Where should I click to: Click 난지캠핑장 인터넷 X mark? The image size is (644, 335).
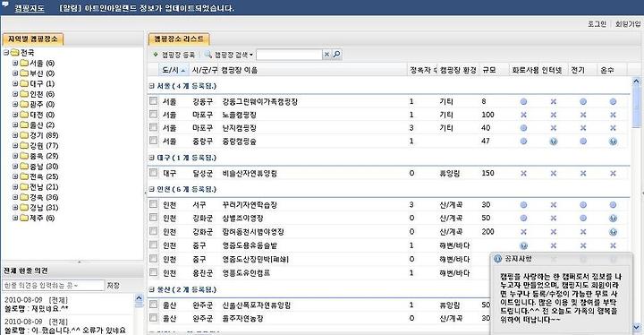coord(554,128)
